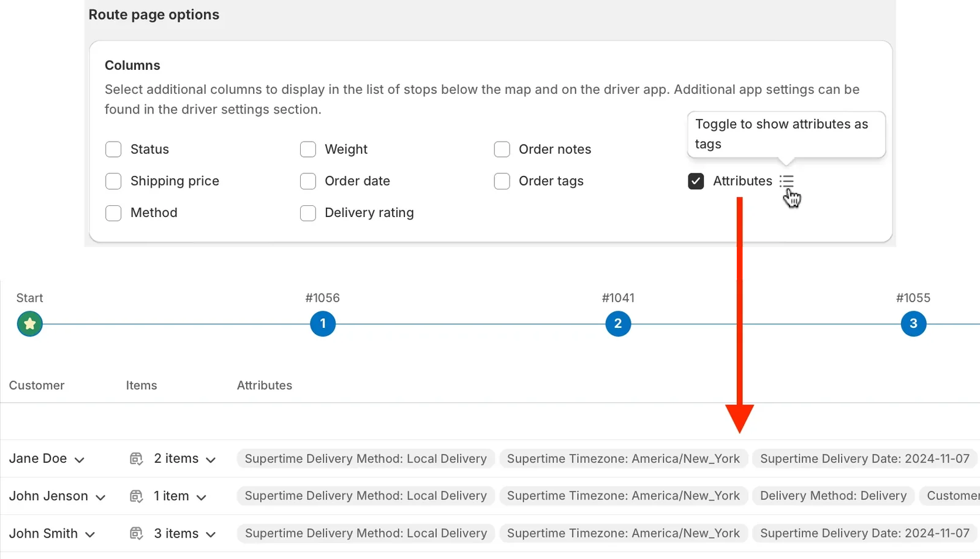Click Jane Doe's Supertime Delivery Date tag
Viewport: 980px width, 559px height.
pyautogui.click(x=865, y=458)
